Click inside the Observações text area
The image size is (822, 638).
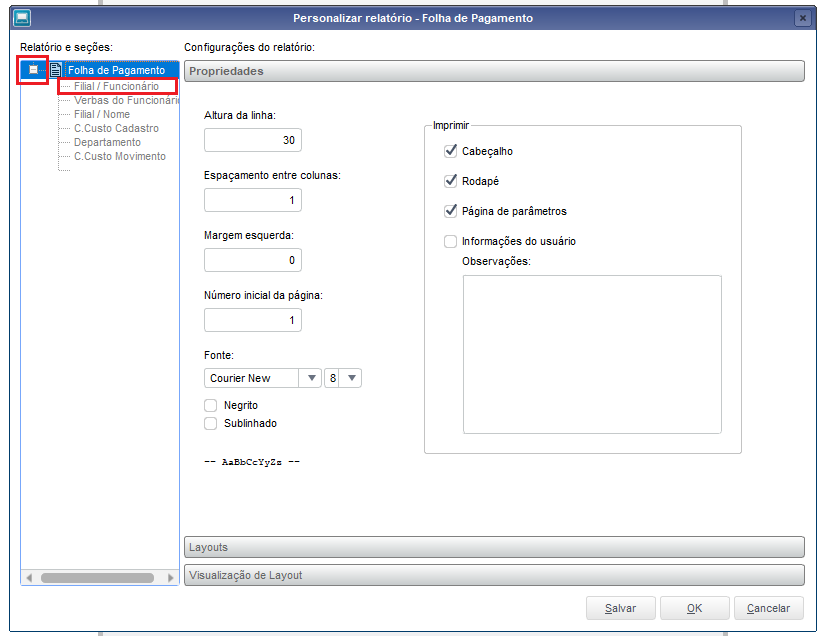pyautogui.click(x=592, y=354)
